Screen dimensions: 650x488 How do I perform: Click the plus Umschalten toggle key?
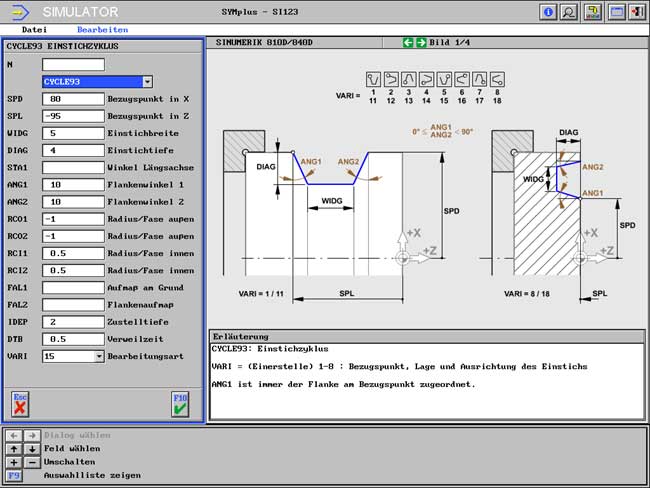coord(14,462)
